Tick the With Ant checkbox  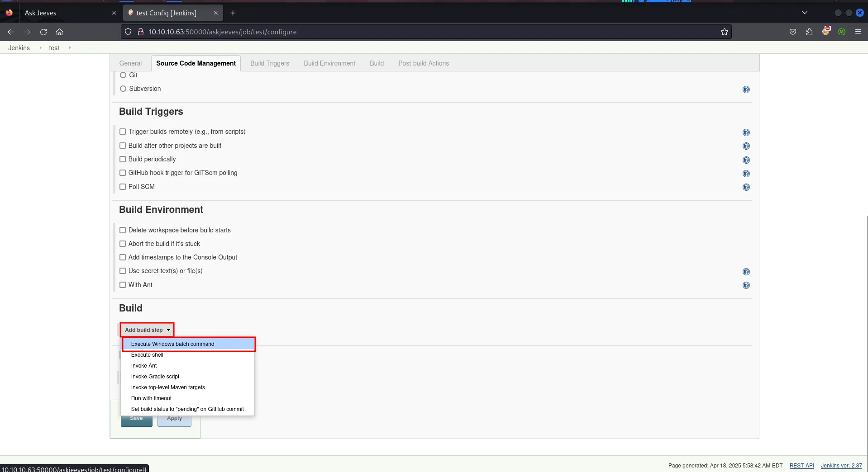point(123,285)
